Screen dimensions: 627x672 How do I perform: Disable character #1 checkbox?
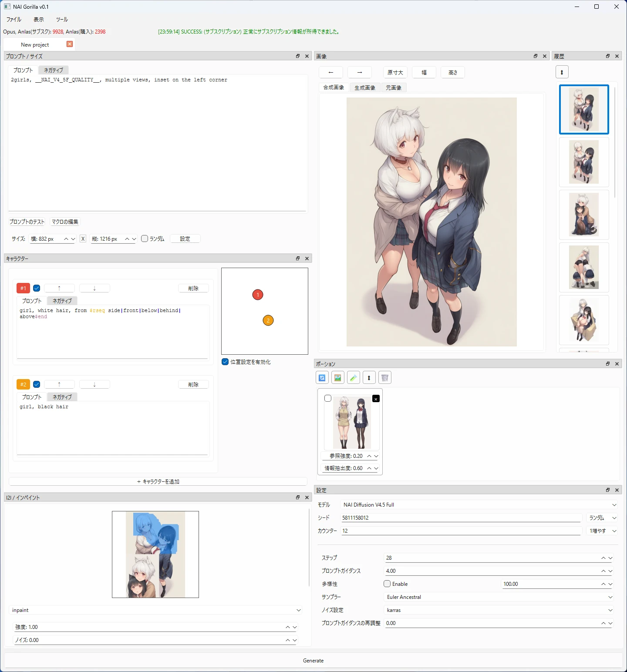pos(37,288)
